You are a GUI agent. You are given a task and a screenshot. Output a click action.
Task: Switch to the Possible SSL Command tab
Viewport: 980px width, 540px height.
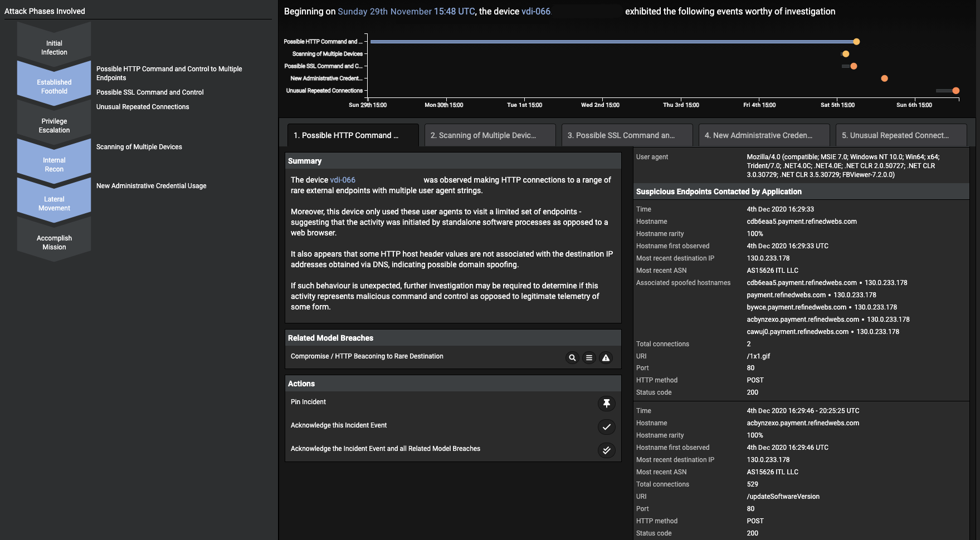tap(627, 135)
